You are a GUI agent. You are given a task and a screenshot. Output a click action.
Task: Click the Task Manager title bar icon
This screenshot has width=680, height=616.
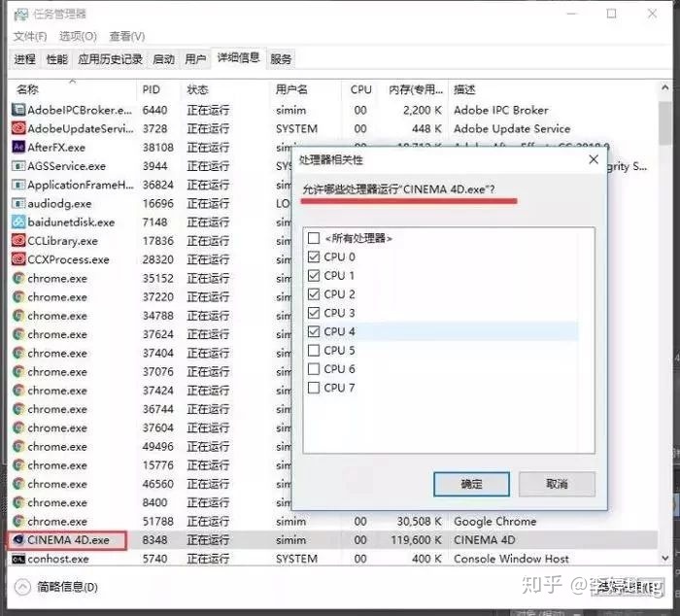[20, 15]
